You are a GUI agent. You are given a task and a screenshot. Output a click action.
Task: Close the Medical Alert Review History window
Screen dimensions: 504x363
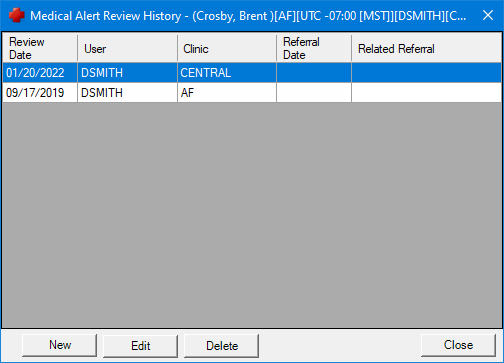click(x=488, y=15)
